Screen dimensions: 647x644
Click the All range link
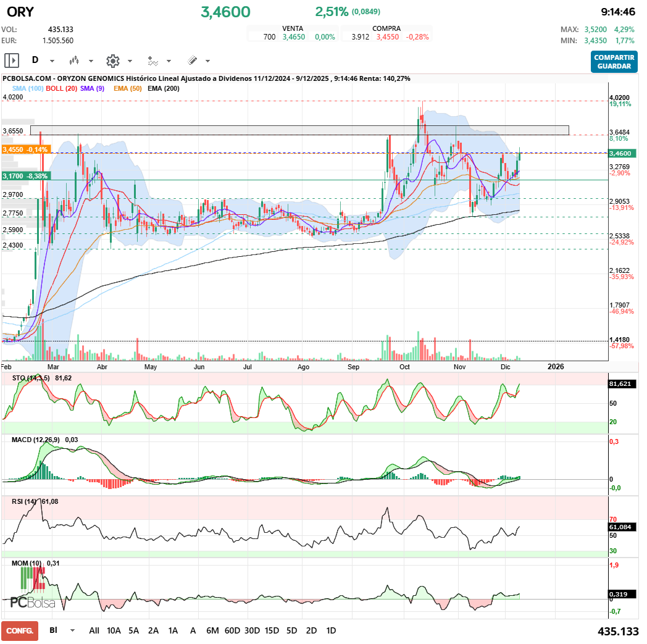[94, 631]
